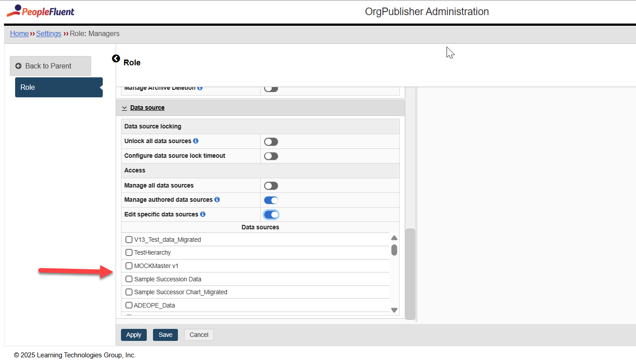Check the Sample Succession Data checkbox
This screenshot has height=364, width=636.
(129, 279)
